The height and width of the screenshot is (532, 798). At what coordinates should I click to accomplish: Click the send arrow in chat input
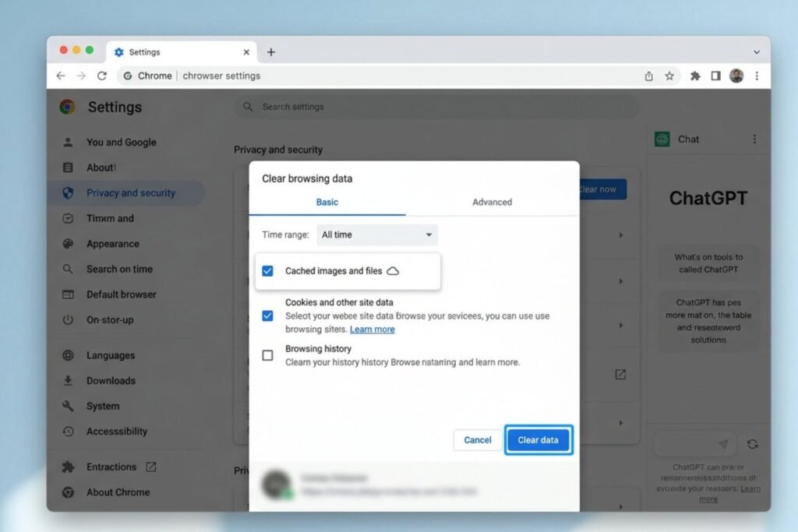pos(723,444)
